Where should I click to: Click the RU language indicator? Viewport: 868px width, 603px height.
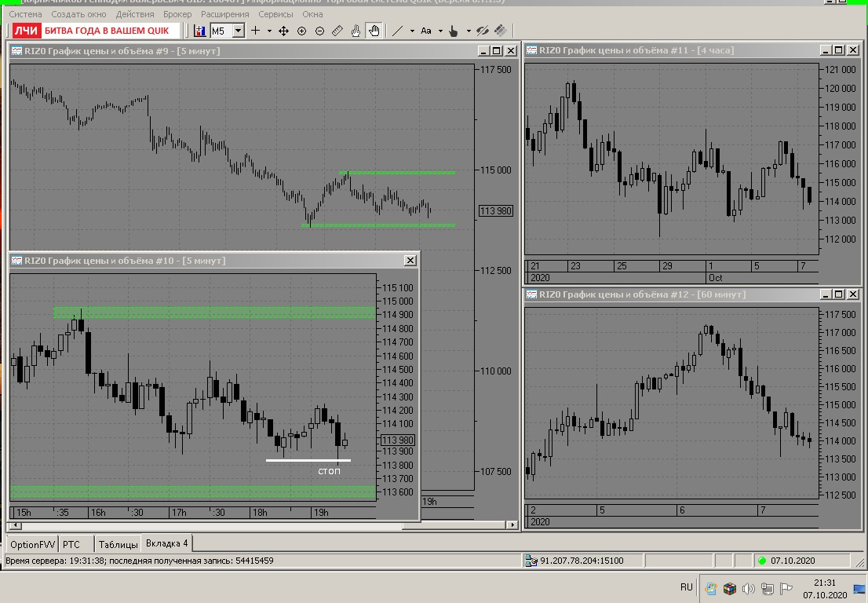(x=687, y=587)
